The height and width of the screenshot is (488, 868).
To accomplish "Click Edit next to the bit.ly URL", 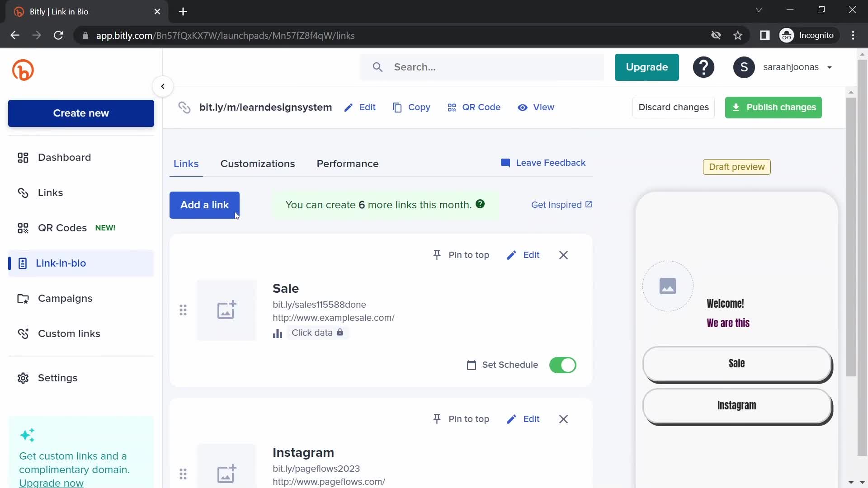I will [360, 108].
